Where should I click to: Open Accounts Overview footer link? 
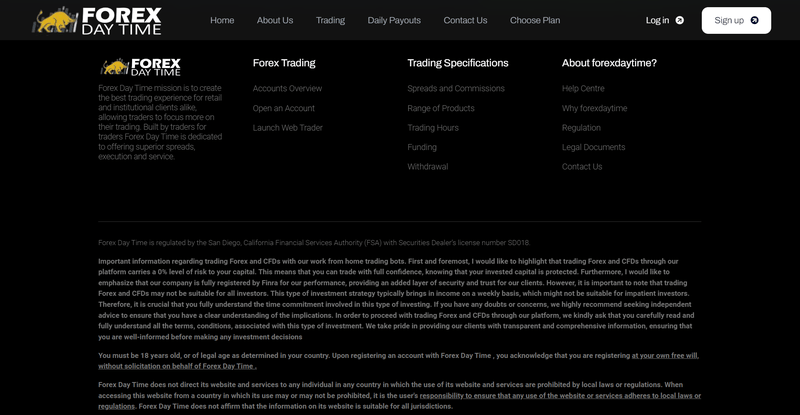(x=287, y=88)
